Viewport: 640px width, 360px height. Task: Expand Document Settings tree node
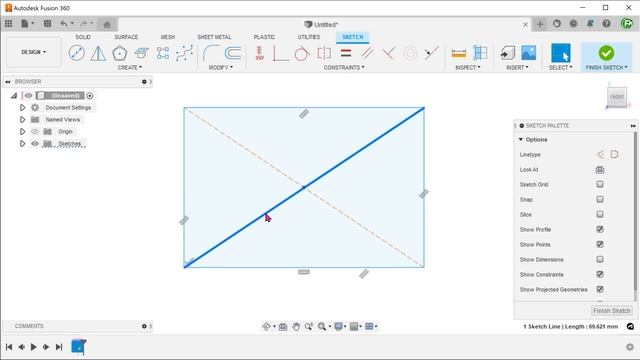pos(22,107)
